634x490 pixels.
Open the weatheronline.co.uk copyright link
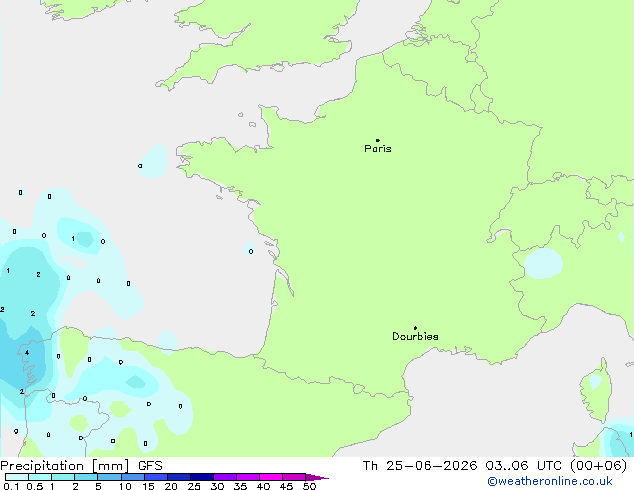coord(549,481)
